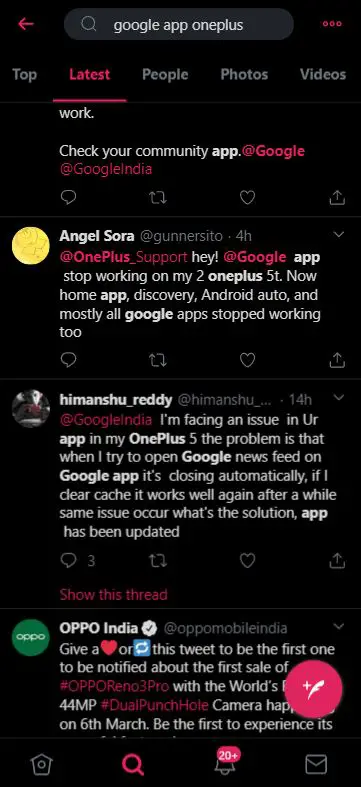Screen dimensions: 361x787
Task: Go to Home timeline icon
Action: coord(42,764)
